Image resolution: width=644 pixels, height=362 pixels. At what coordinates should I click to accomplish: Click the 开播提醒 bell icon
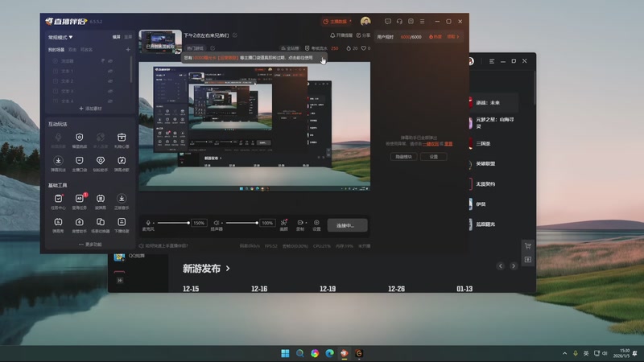click(332, 35)
